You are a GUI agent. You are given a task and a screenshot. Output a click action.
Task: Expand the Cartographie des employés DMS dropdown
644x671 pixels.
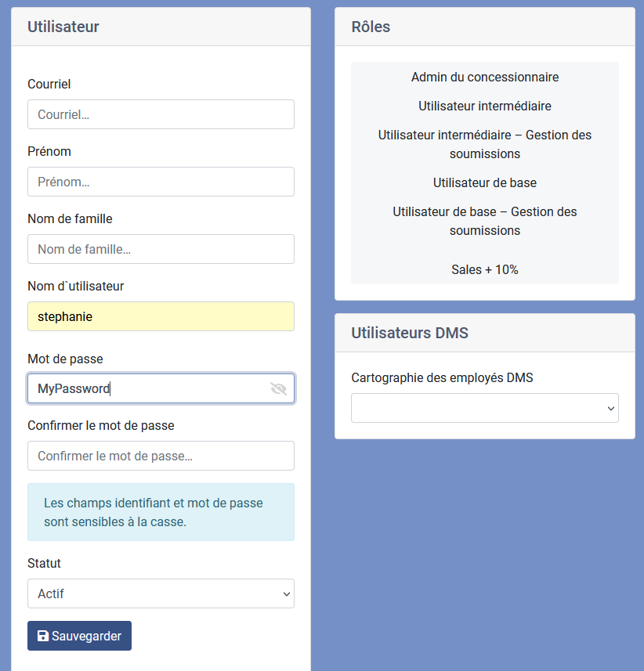[x=485, y=408]
